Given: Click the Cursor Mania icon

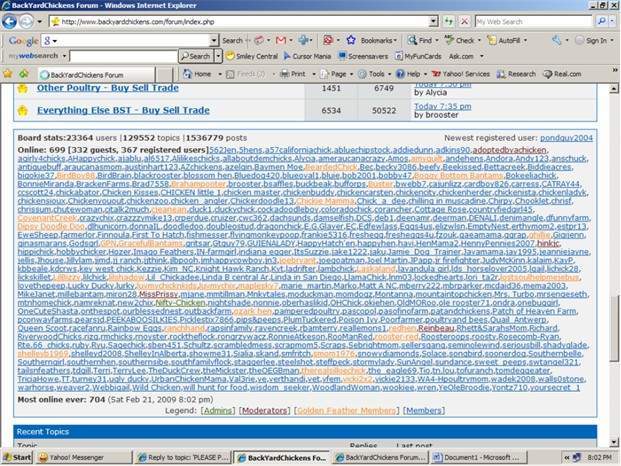Looking at the screenshot, I should pyautogui.click(x=287, y=56).
